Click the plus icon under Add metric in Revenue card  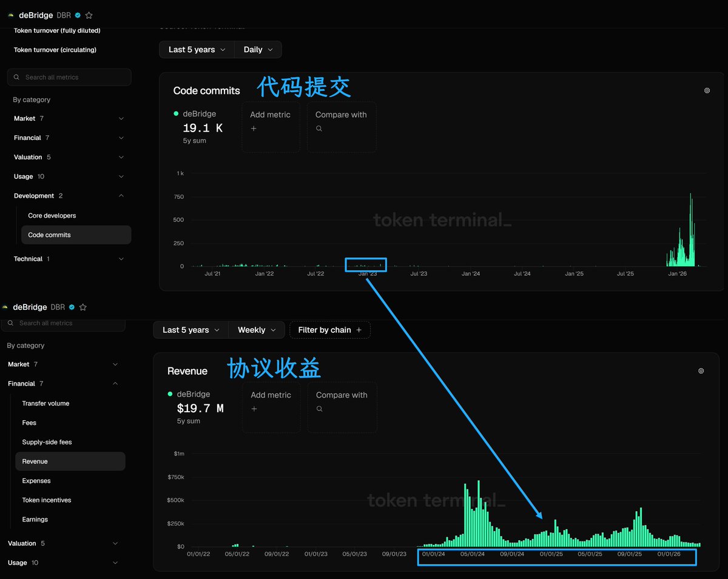tap(254, 409)
